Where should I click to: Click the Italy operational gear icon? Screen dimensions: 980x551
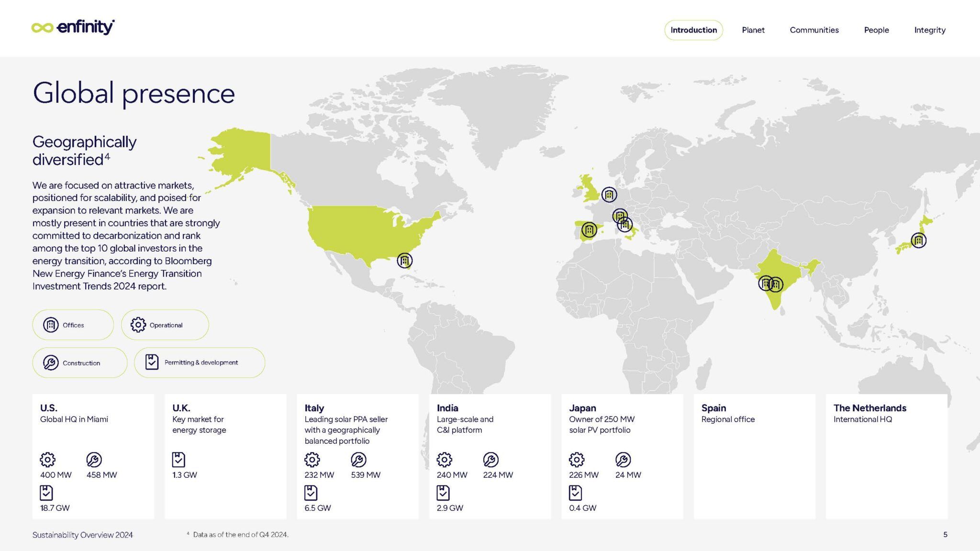(312, 460)
